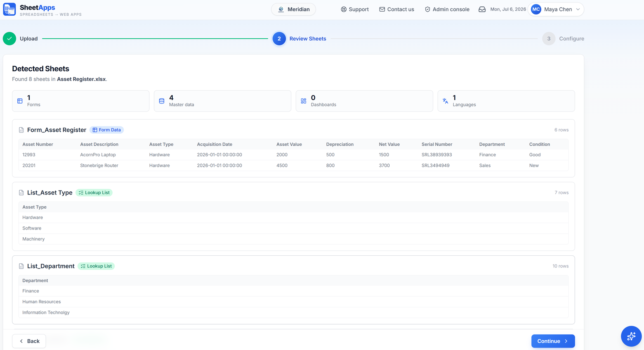Click the Continue button
Screen dimensions: 644x350
pos(553,341)
